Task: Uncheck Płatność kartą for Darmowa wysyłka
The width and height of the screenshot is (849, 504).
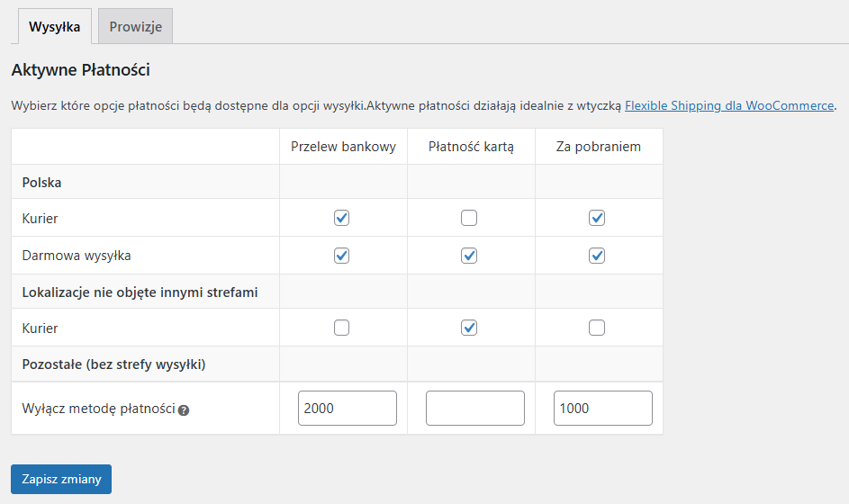Action: (x=469, y=256)
